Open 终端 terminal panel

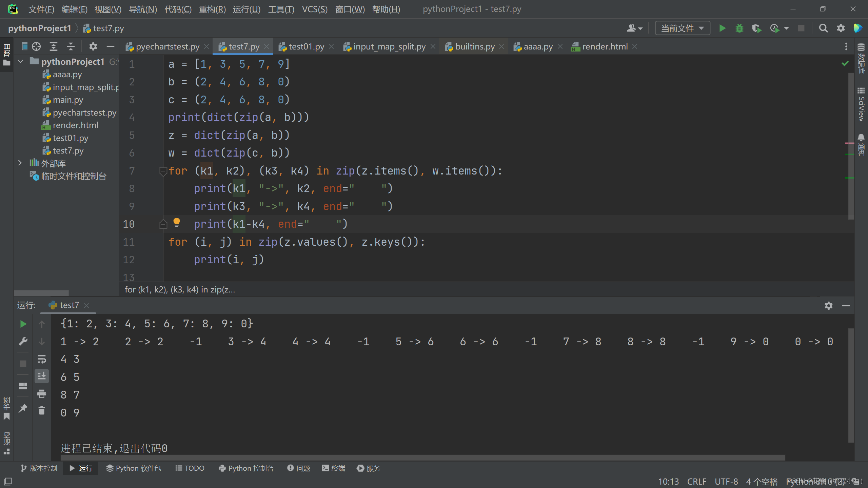[x=334, y=468]
